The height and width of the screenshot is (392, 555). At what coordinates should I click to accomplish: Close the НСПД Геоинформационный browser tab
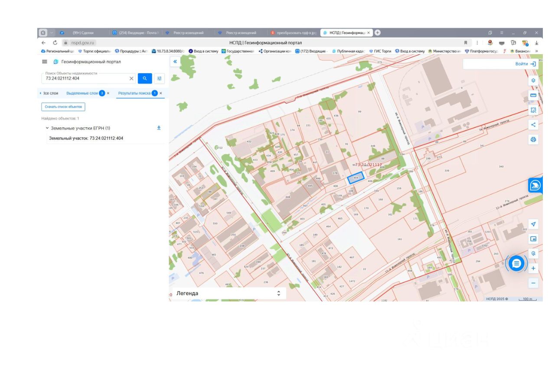pos(369,32)
